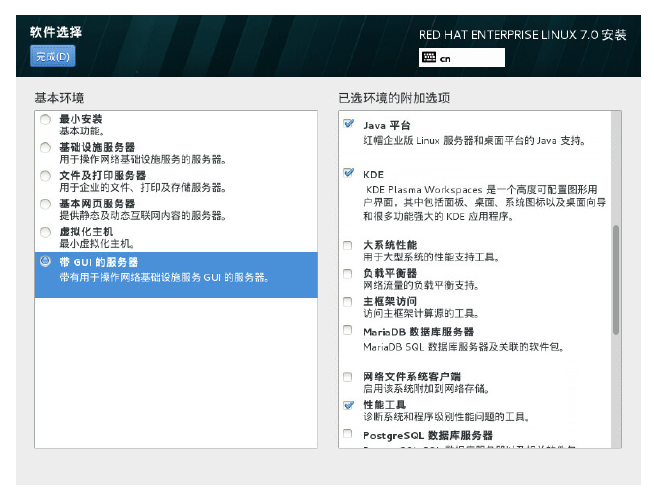Click the 负载平衡器 label text
Screen dimensions: 654x493
point(390,273)
